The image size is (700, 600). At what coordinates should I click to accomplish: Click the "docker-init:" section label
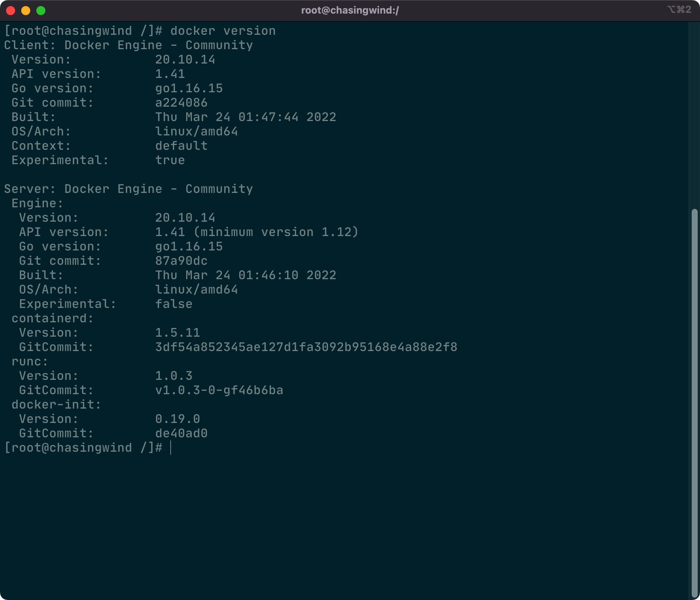coord(56,404)
